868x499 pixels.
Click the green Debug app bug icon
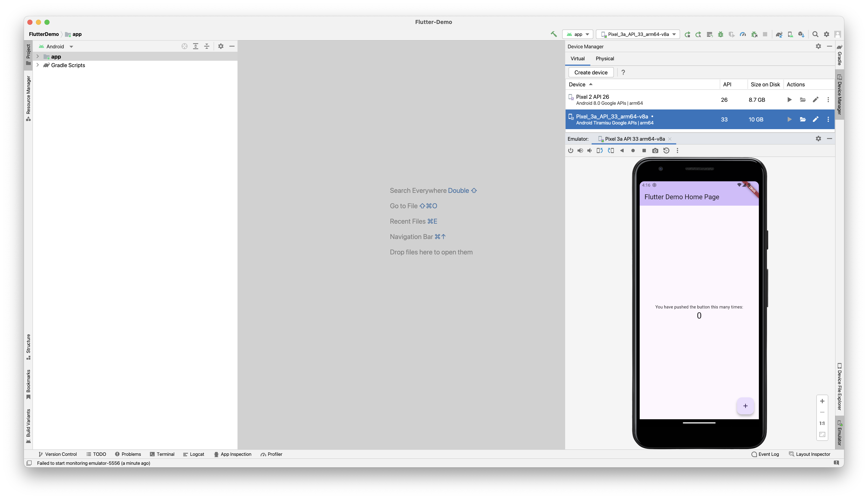pyautogui.click(x=720, y=34)
